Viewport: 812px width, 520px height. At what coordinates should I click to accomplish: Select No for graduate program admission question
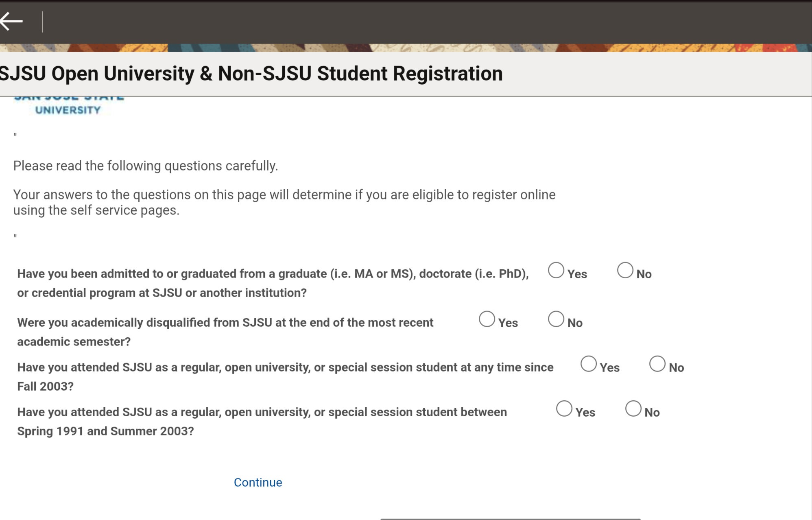pos(625,271)
